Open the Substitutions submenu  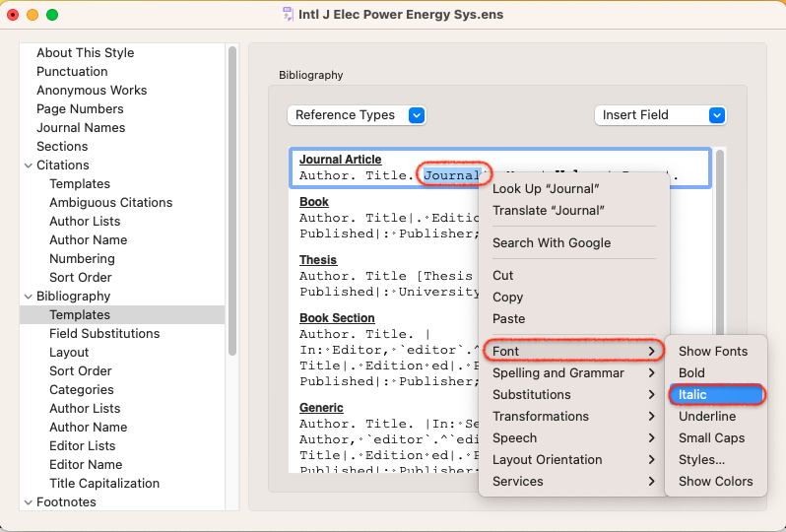pyautogui.click(x=574, y=395)
